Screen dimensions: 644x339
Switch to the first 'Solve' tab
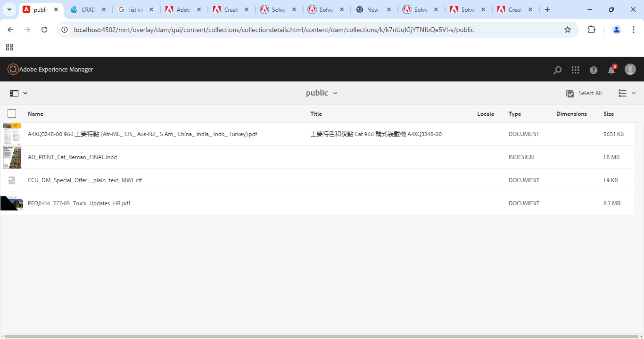(x=279, y=9)
